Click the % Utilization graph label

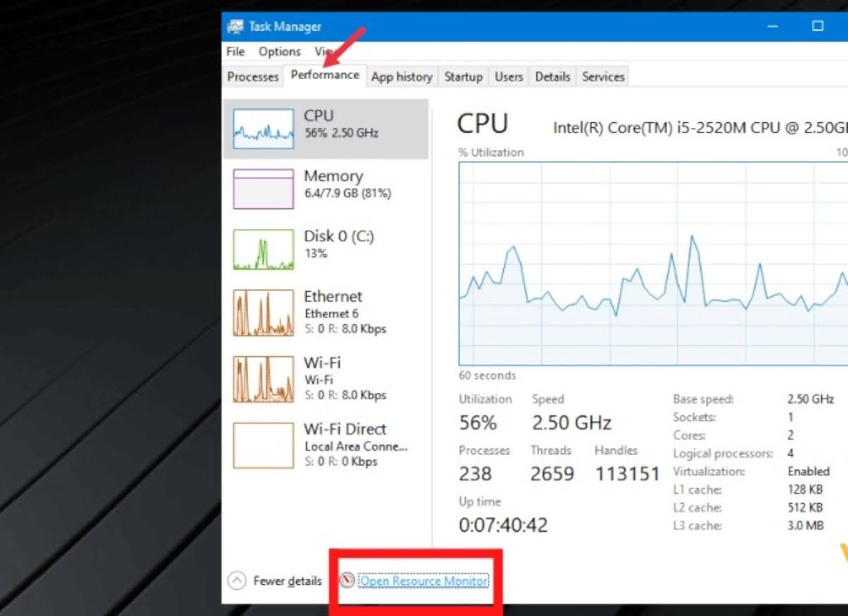[491, 152]
